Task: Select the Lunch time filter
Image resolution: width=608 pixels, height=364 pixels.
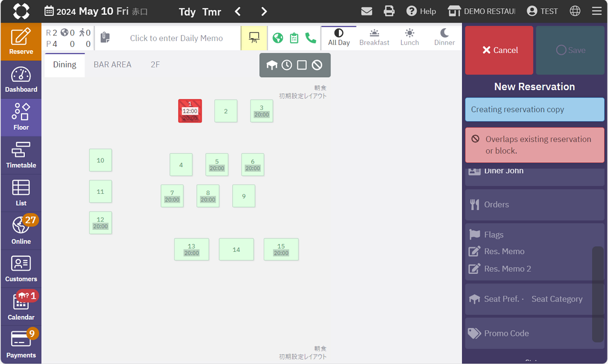Action: coord(409,38)
